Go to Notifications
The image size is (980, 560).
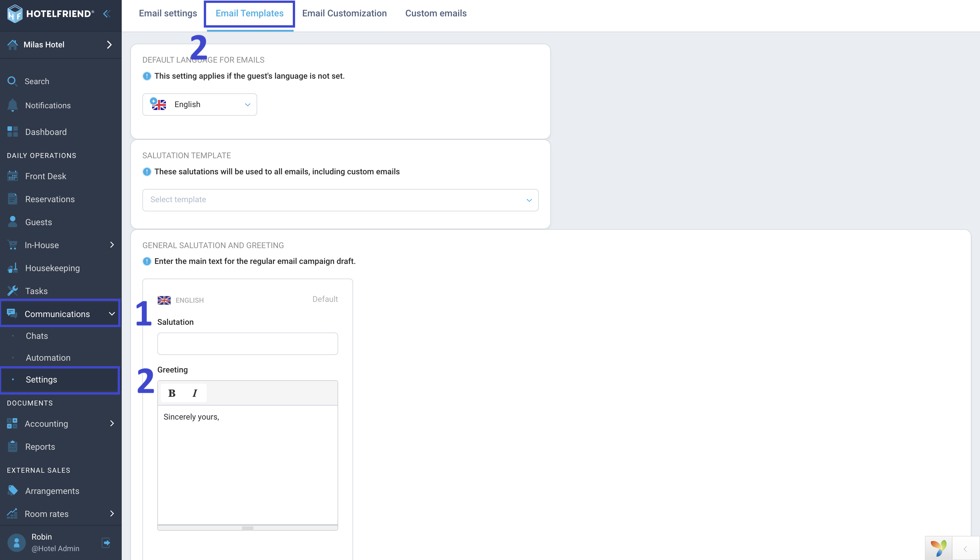(x=48, y=105)
